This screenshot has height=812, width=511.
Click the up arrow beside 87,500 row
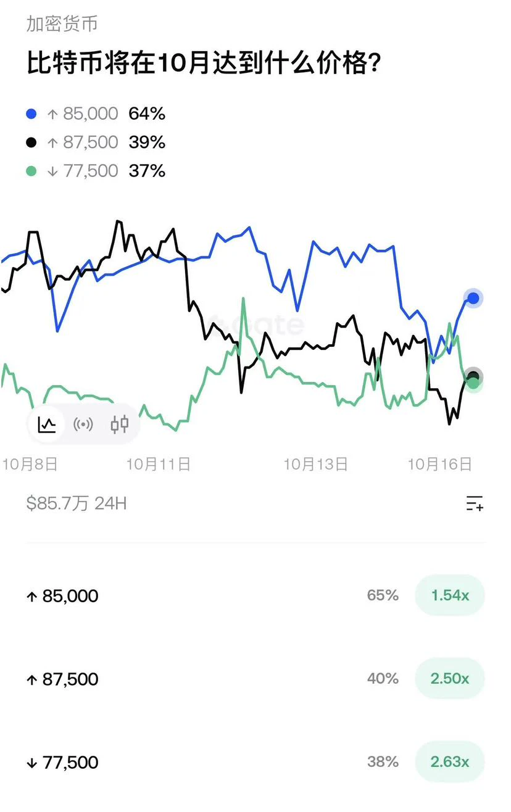(x=32, y=679)
